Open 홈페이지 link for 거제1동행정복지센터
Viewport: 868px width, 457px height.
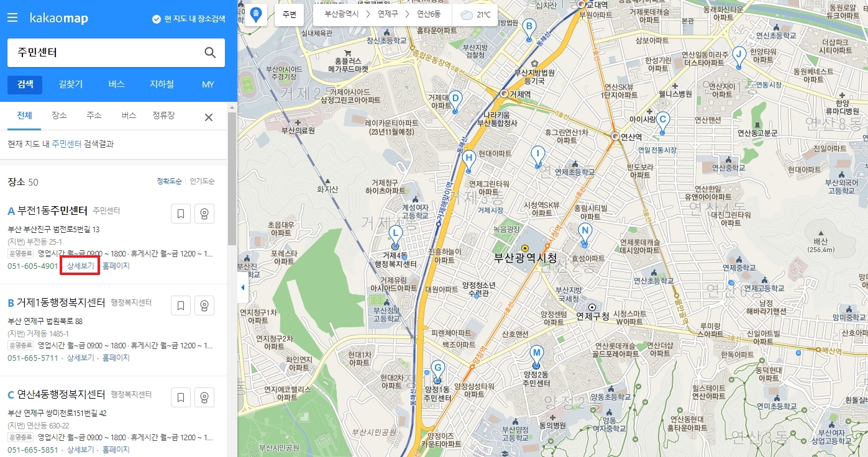pos(116,358)
